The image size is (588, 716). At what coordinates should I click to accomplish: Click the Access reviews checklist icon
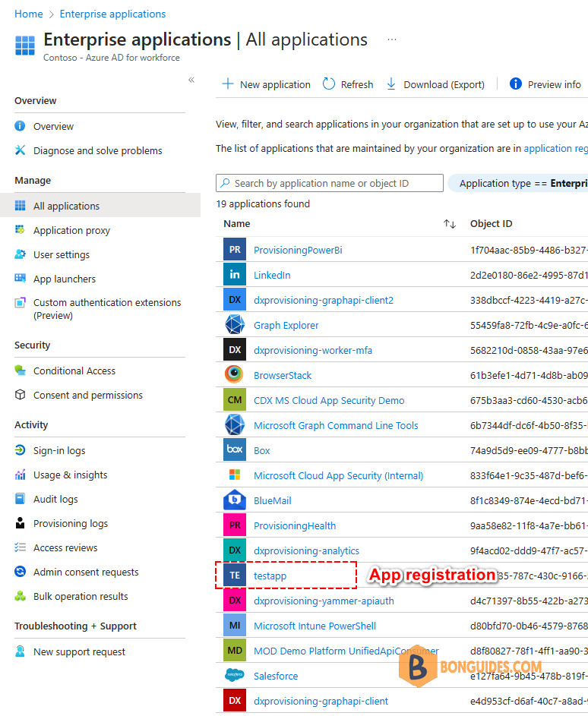pyautogui.click(x=20, y=547)
